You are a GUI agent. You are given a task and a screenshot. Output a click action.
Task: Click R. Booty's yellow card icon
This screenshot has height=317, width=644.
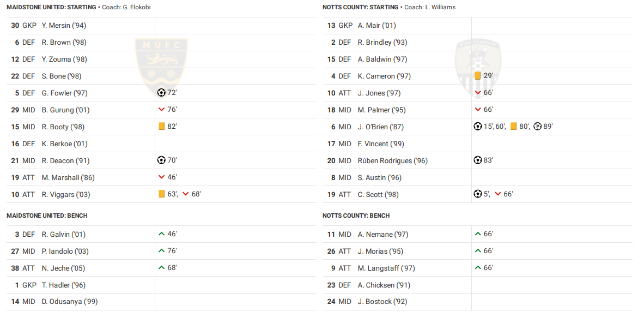[x=161, y=127]
